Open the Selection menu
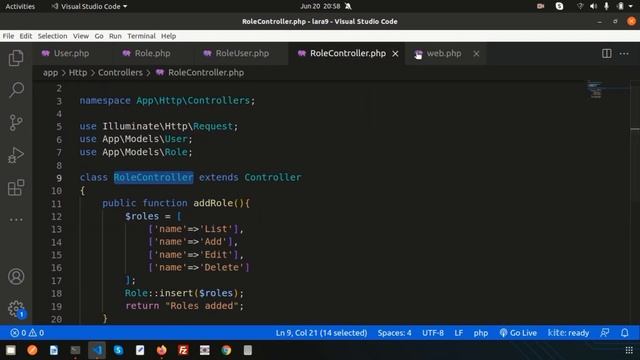The width and height of the screenshot is (640, 360). 52,36
